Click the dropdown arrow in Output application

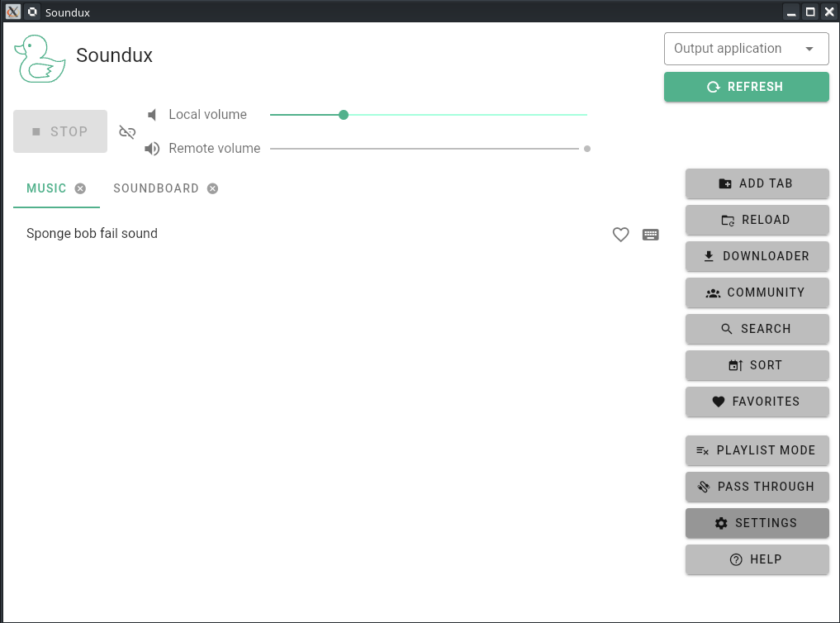click(x=809, y=49)
